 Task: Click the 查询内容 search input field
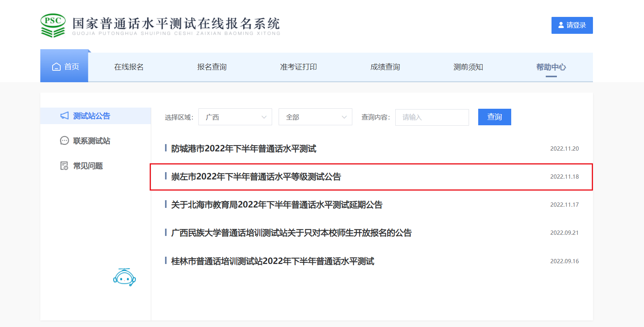point(432,117)
